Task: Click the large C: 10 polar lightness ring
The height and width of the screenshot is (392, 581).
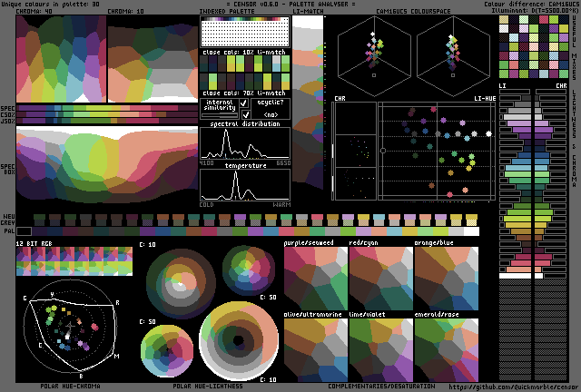Action: coord(239,340)
